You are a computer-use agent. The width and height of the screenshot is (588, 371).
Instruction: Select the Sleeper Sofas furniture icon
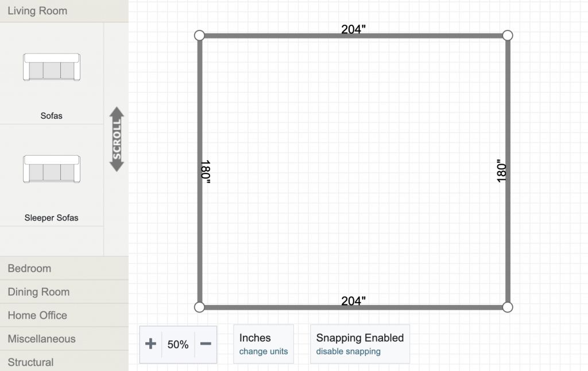(x=52, y=169)
